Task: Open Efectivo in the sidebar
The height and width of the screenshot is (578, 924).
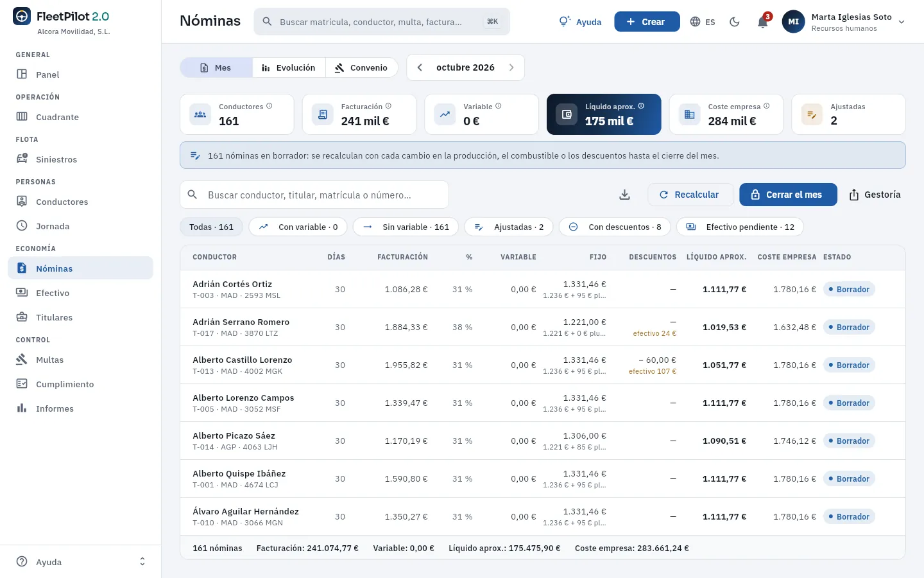Action: pyautogui.click(x=81, y=293)
